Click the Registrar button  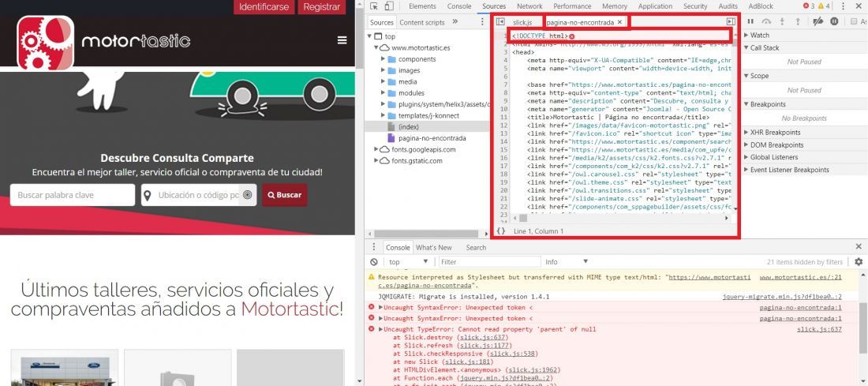click(x=322, y=6)
